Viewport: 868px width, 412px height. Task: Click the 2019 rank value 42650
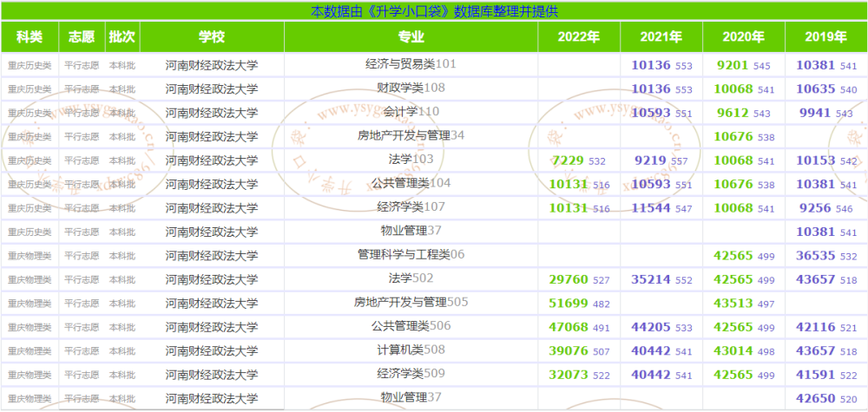point(816,398)
